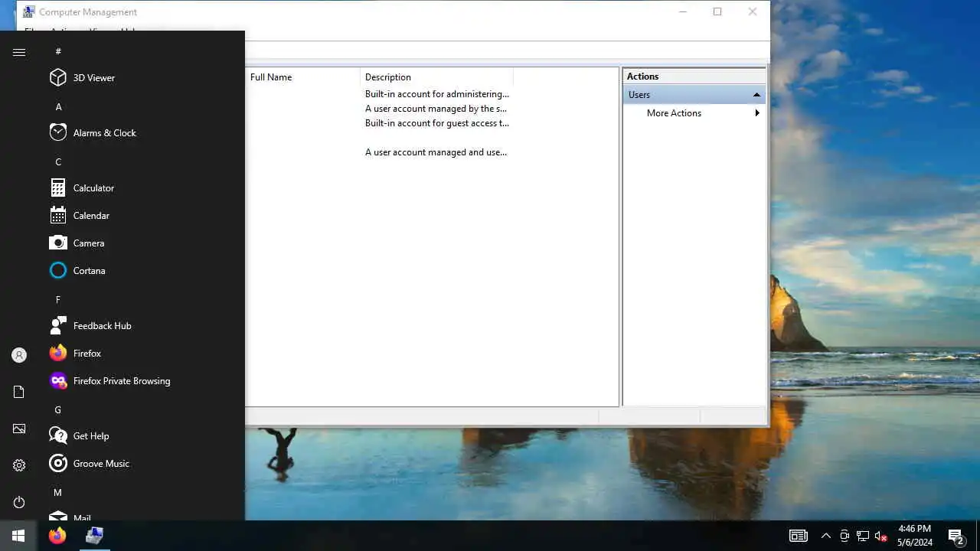Click the muted volume tray icon

tap(880, 536)
